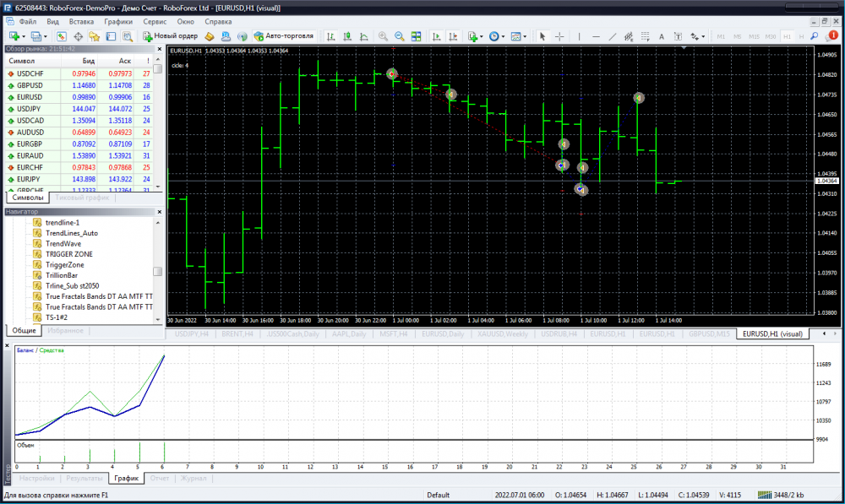845x504 pixels.
Task: Select the arrow cursor tool
Action: pos(542,36)
